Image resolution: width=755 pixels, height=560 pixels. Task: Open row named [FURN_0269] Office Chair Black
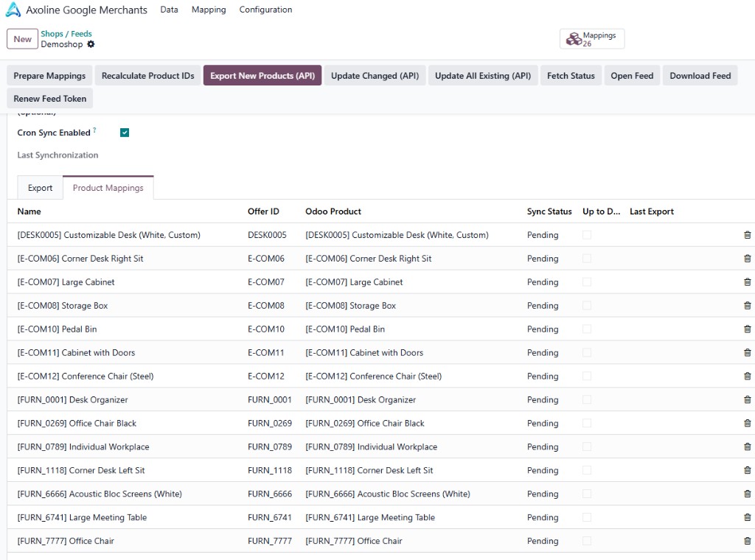[77, 424]
